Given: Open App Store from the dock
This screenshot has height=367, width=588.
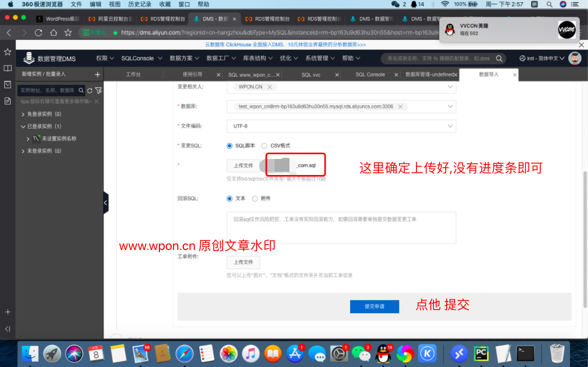Looking at the screenshot, I should (x=295, y=354).
